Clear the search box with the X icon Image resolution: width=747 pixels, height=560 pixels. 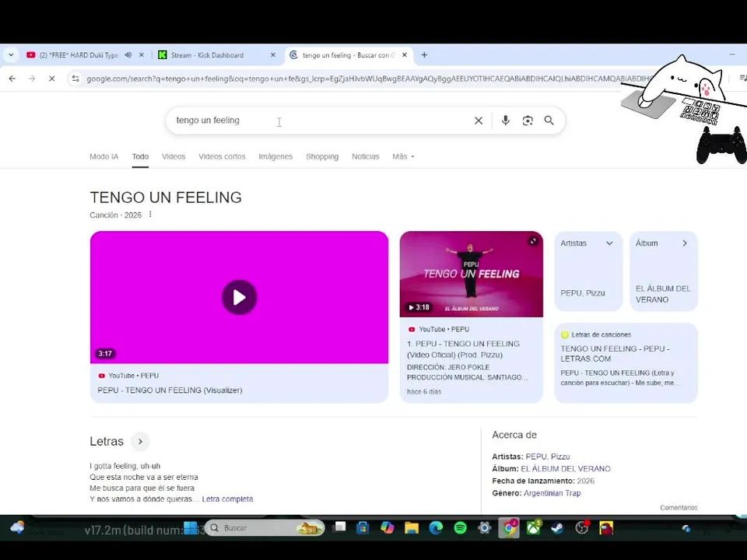479,121
